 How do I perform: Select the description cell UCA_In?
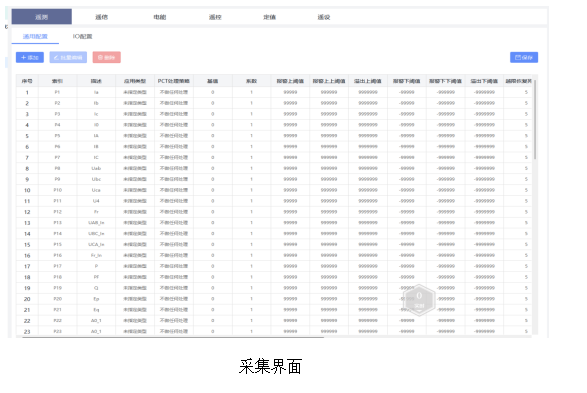tap(96, 244)
